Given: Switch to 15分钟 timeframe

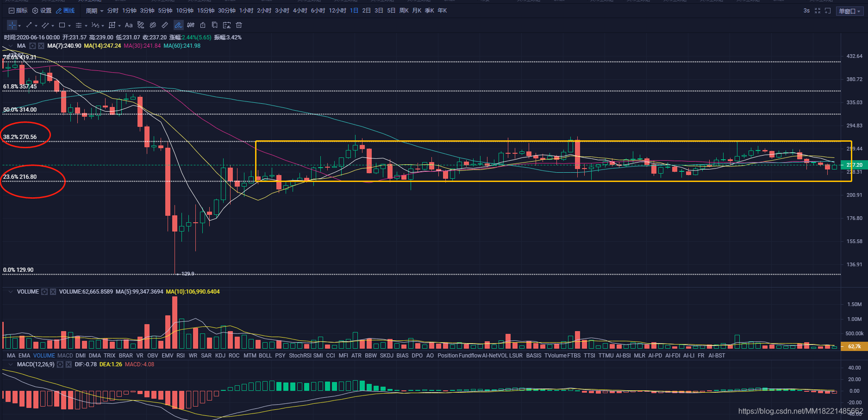Looking at the screenshot, I should point(206,10).
